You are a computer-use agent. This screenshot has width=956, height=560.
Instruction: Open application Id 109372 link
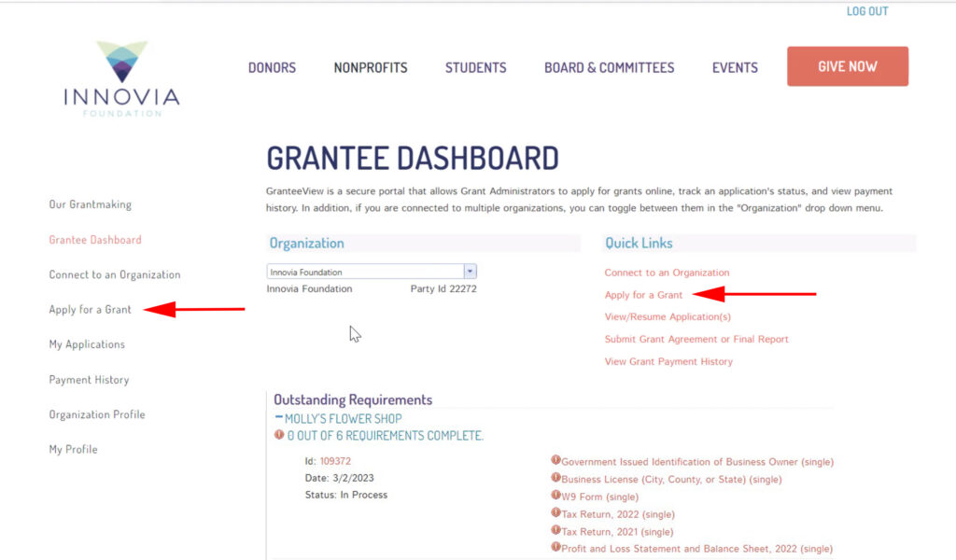(335, 461)
